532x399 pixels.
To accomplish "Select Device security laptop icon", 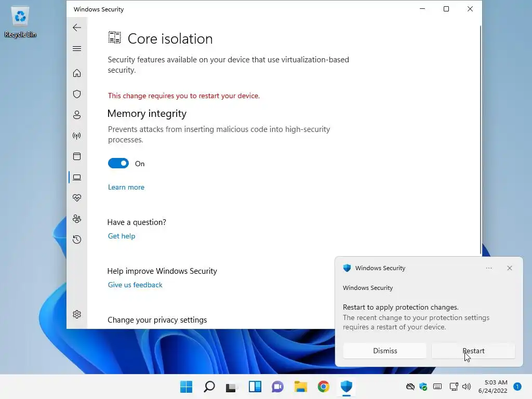I will click(x=77, y=178).
